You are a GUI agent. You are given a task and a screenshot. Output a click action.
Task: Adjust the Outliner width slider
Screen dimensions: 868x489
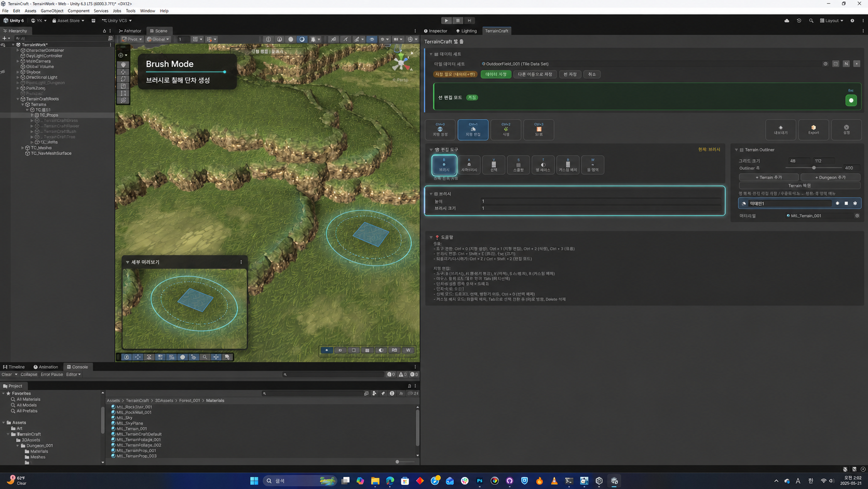(x=813, y=168)
